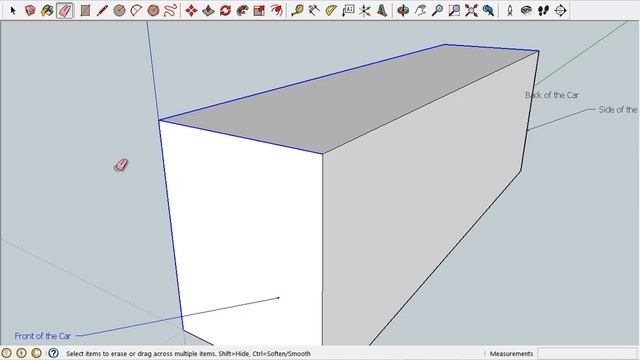Click the Make Component tool
640x360 pixels.
tap(30, 11)
